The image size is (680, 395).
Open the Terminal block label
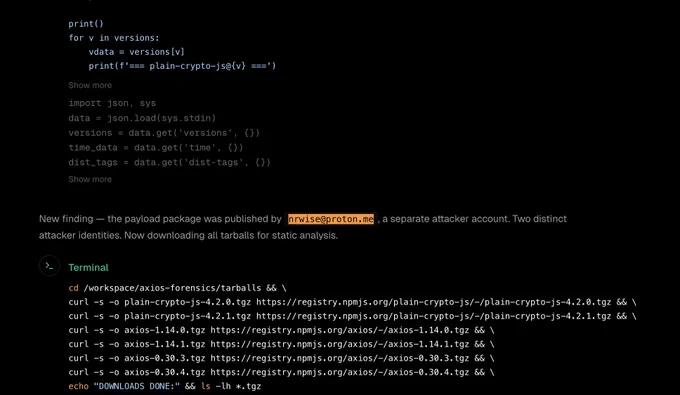coord(88,268)
